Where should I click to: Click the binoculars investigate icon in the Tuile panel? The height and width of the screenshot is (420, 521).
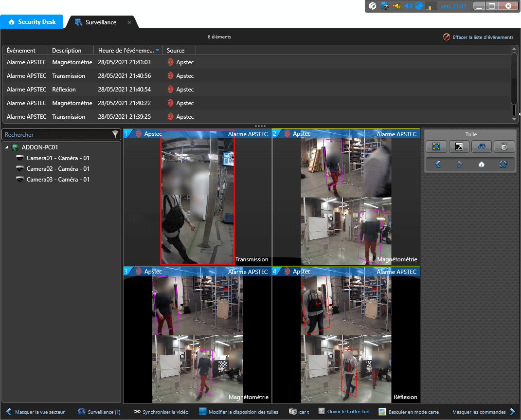(x=481, y=146)
